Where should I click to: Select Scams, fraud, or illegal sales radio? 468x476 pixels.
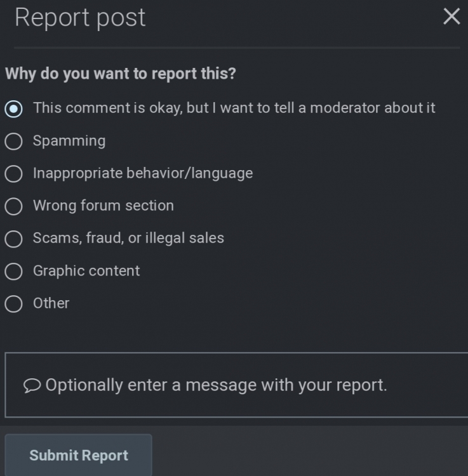[13, 239]
